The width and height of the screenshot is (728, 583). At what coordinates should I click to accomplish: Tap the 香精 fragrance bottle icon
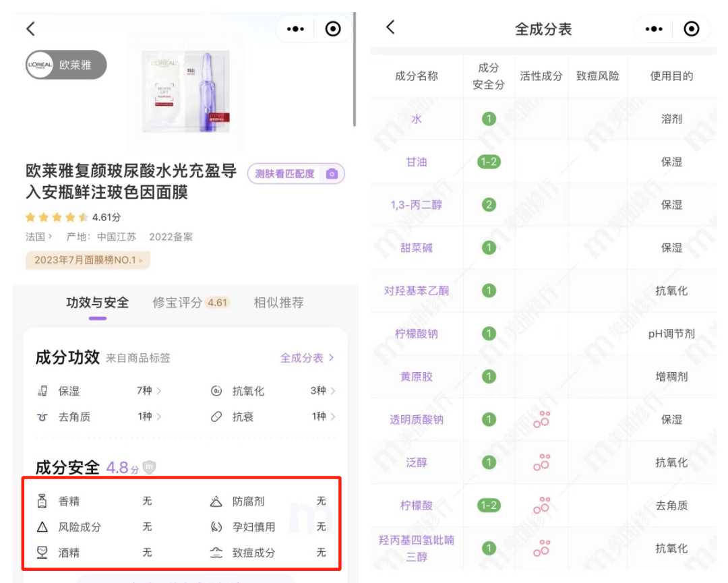click(x=42, y=501)
